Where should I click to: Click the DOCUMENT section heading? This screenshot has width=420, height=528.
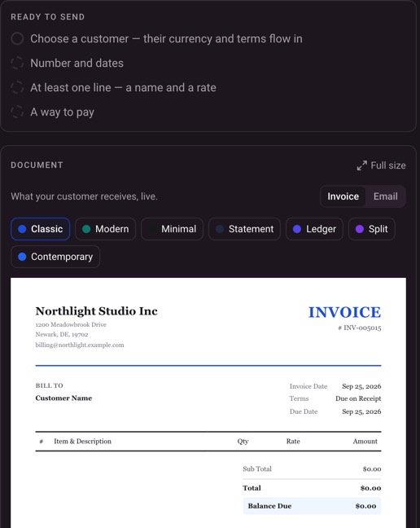pyautogui.click(x=37, y=165)
